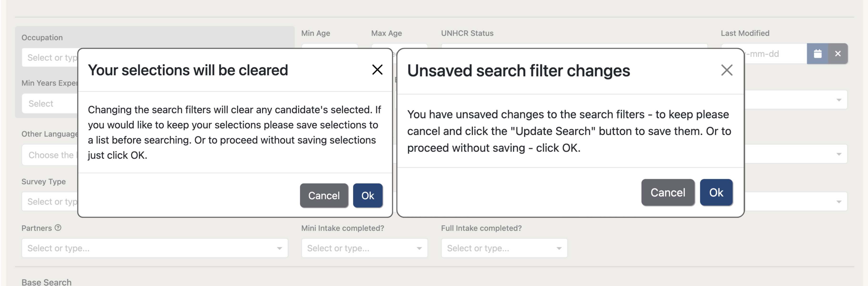Screen dimensions: 868x286
Task: Dismiss the 'Unsaved search filter changes' dialog
Action: 727,70
